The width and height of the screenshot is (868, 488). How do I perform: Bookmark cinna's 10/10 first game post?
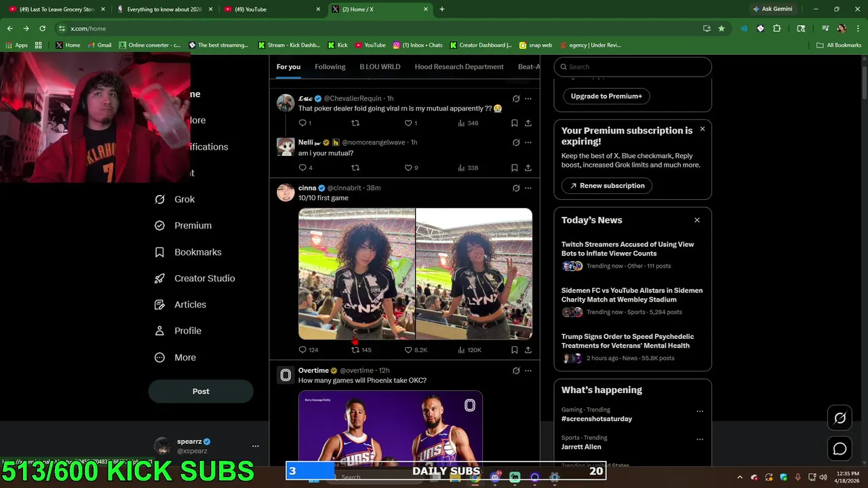(515, 350)
